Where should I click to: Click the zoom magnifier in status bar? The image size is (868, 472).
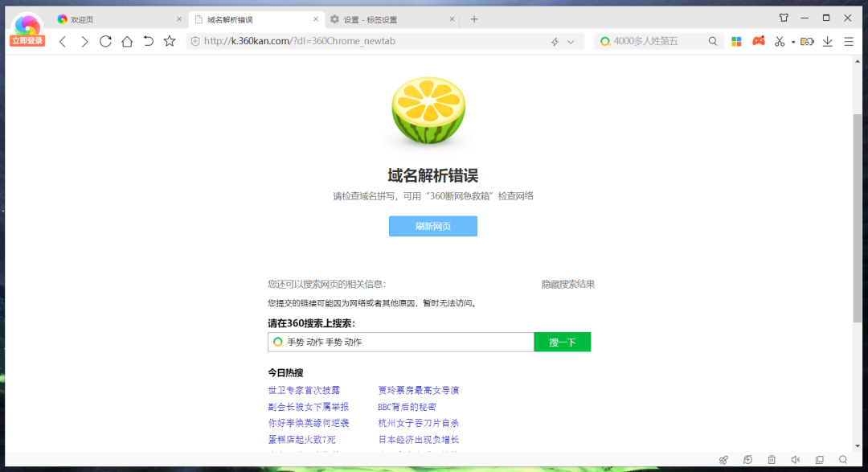tap(843, 460)
